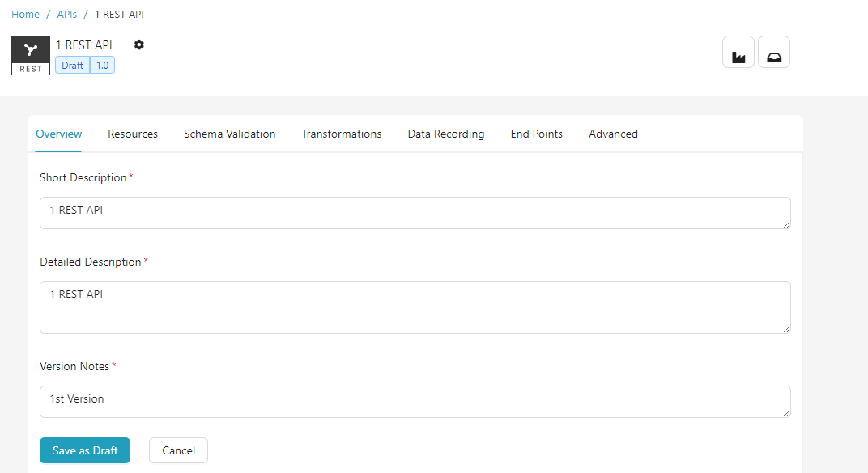868x473 pixels.
Task: Open the APIs breadcrumb link
Action: 66,14
